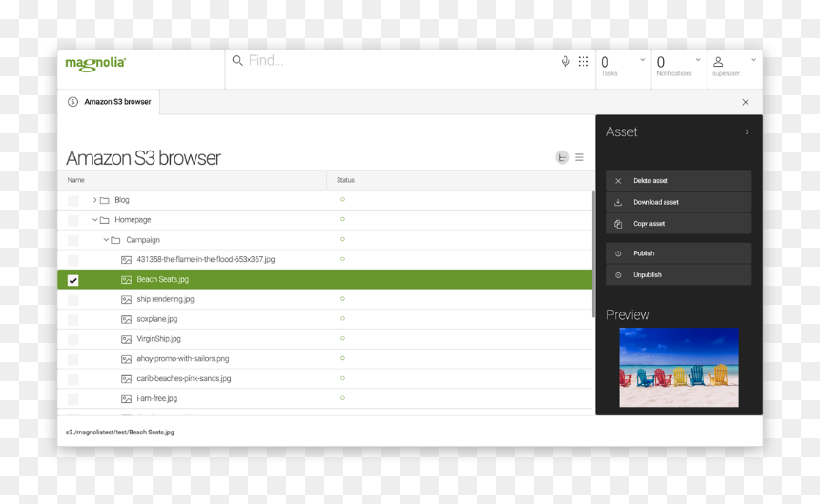Collapse the Campaign folder arrow
Image resolution: width=820 pixels, height=504 pixels.
106,240
